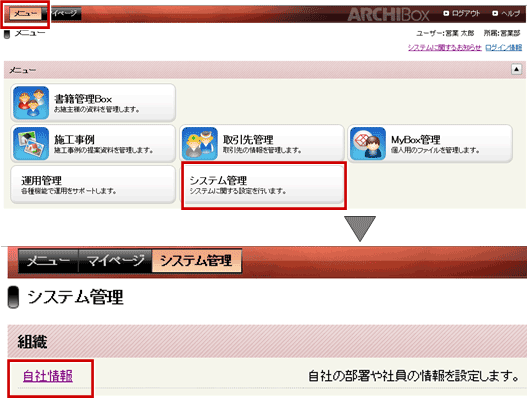
Task: Open マイページ tab in lower navigation bar
Action: point(115,261)
